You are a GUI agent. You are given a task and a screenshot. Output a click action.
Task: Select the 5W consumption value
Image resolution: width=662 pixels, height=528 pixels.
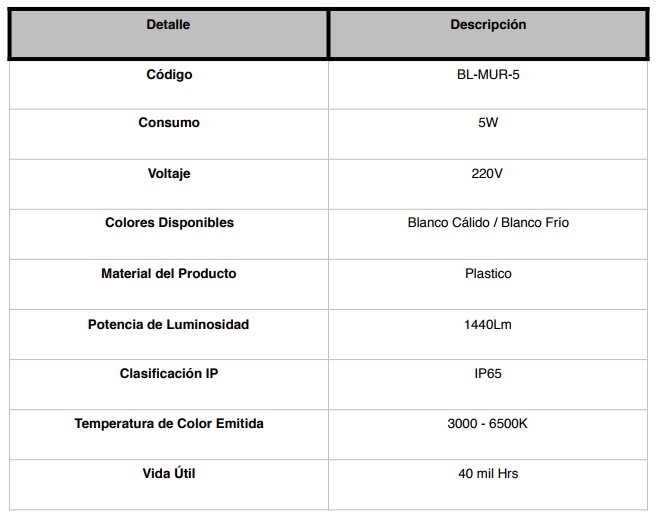click(488, 123)
